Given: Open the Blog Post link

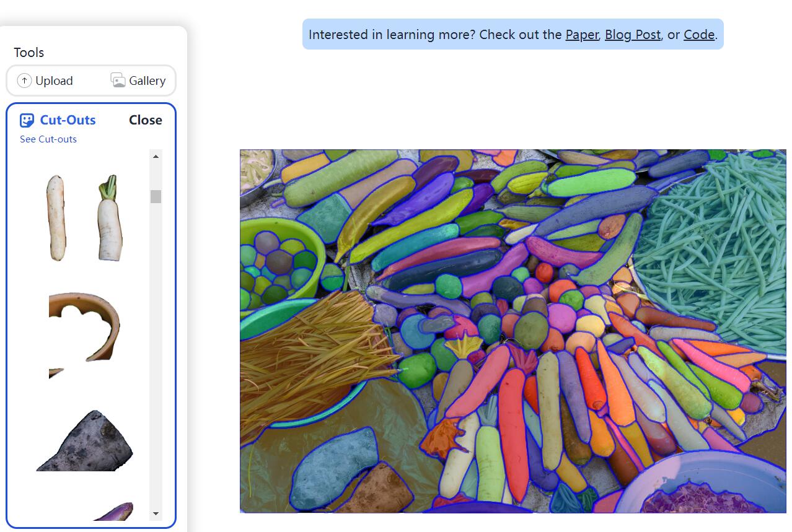Looking at the screenshot, I should pyautogui.click(x=633, y=35).
